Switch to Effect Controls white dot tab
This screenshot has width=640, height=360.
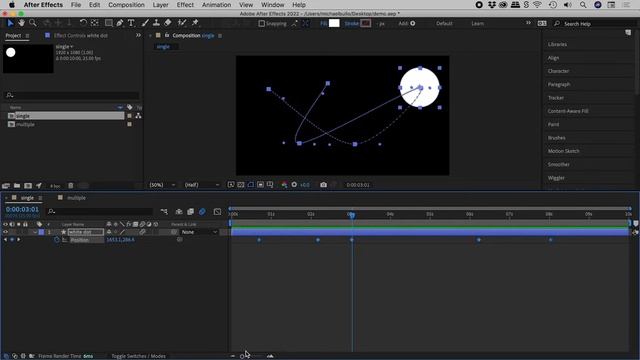coord(81,36)
